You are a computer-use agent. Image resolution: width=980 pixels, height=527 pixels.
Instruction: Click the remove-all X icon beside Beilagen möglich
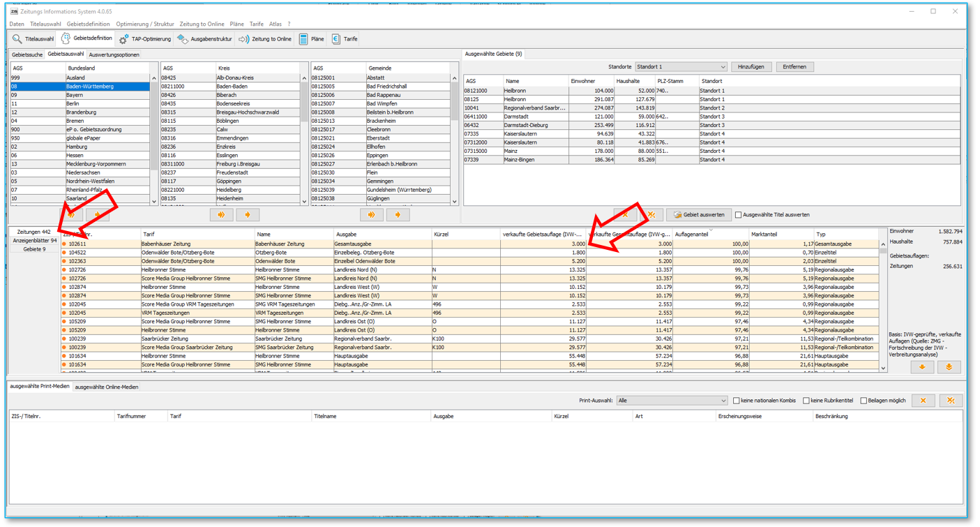[x=950, y=401]
